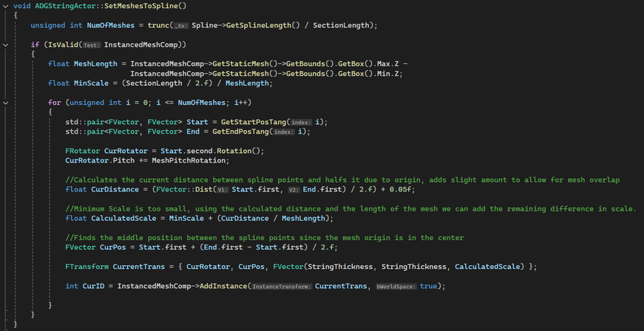Click NumOfMeshes in the unsigned int declaration
The height and width of the screenshot is (331, 644).
pos(110,25)
